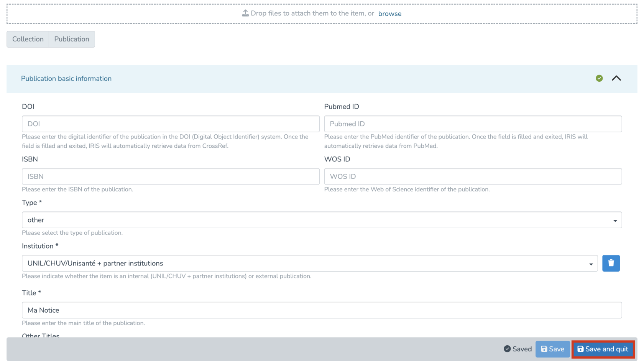
Task: Collapse the Publication basic information section
Action: click(616, 78)
